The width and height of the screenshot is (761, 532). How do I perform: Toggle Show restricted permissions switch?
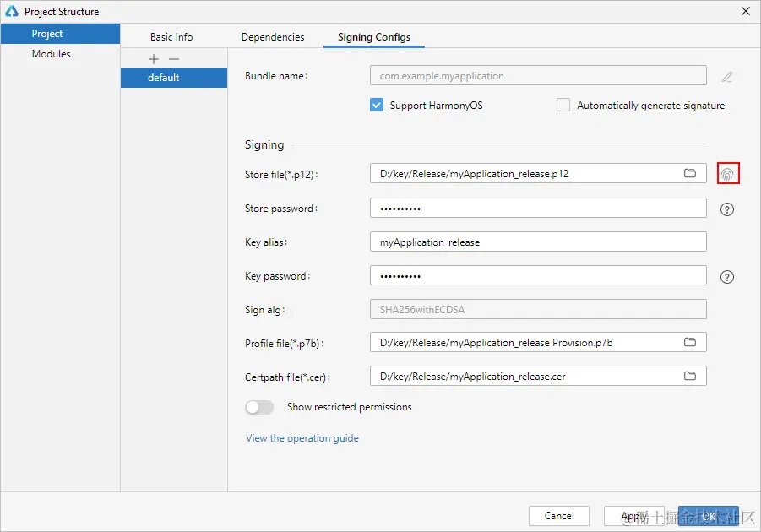pyautogui.click(x=259, y=407)
